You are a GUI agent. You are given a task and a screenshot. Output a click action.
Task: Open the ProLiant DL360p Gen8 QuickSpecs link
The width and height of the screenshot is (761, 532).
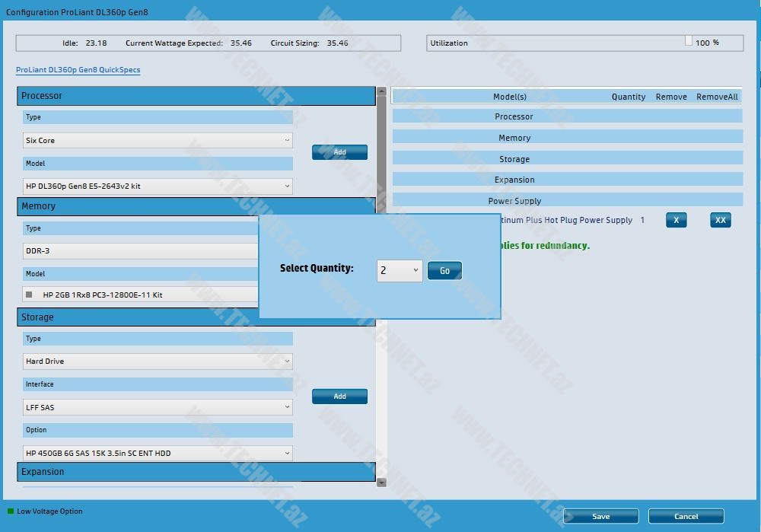click(x=78, y=70)
